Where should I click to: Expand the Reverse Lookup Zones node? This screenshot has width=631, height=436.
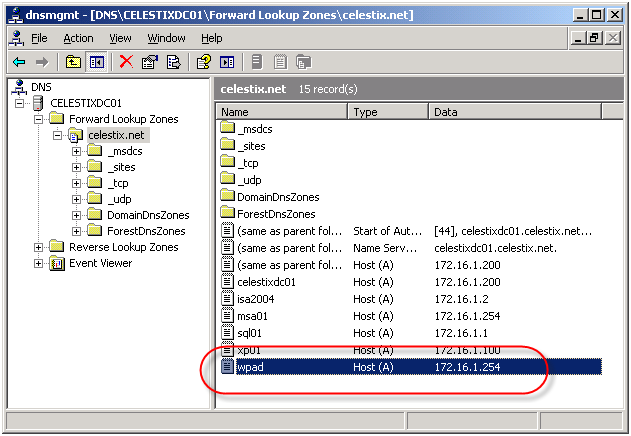(x=40, y=247)
